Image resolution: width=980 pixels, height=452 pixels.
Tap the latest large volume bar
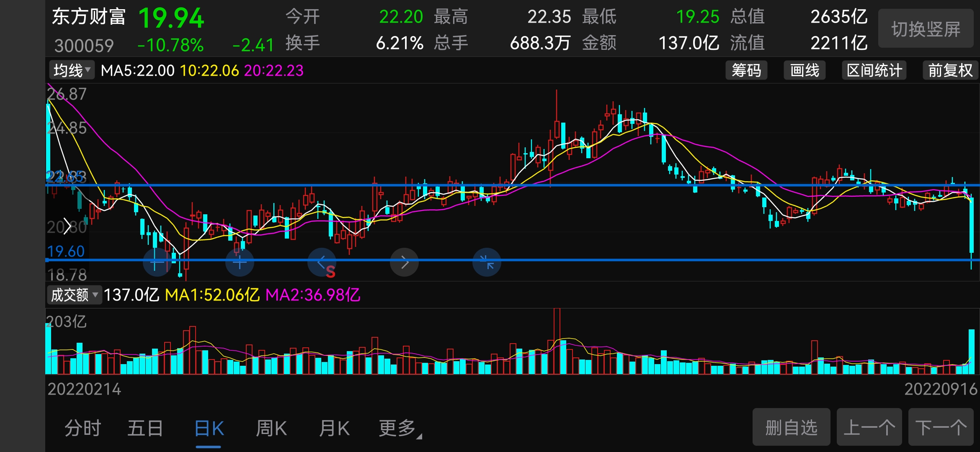point(971,352)
